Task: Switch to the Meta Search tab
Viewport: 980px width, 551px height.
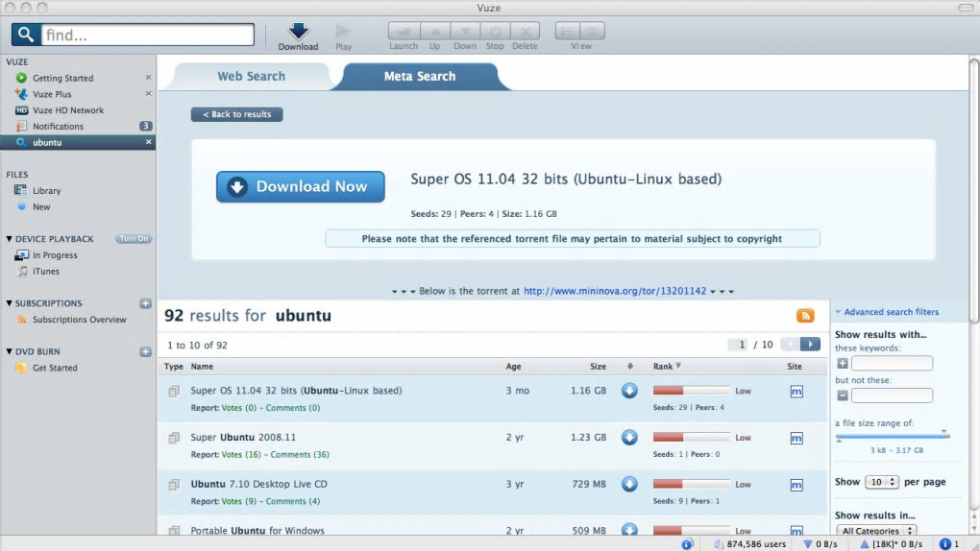Action: (419, 76)
